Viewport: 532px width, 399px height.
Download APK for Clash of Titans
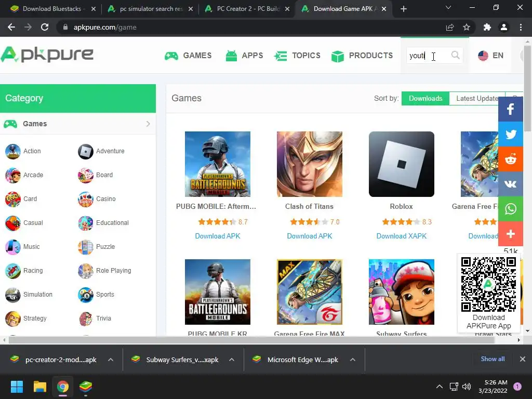[310, 236]
